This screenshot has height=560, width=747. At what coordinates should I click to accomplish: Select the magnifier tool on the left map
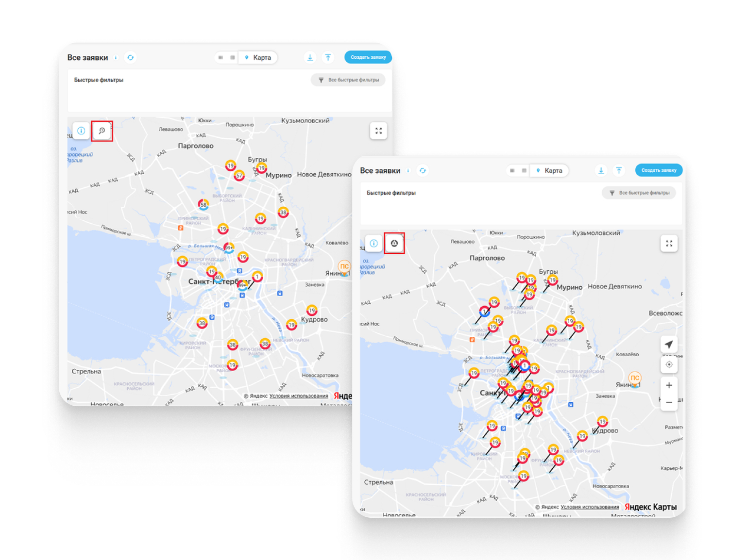point(102,131)
